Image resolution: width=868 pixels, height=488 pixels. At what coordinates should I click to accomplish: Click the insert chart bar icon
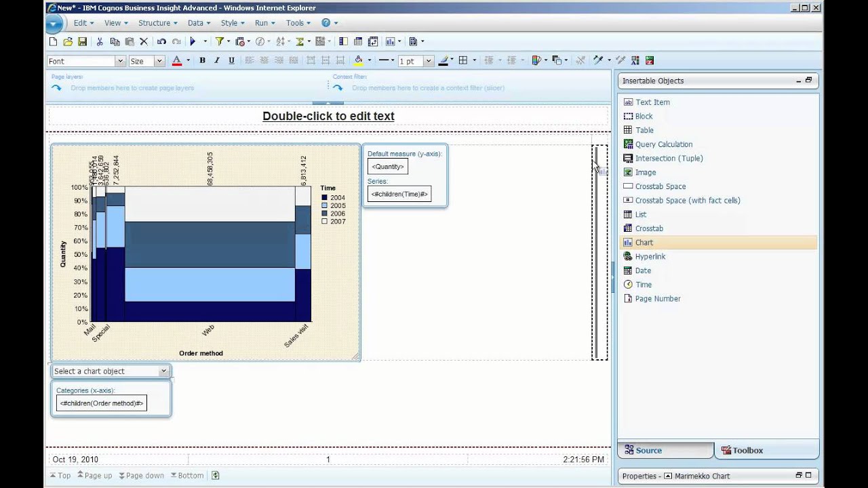click(x=392, y=41)
